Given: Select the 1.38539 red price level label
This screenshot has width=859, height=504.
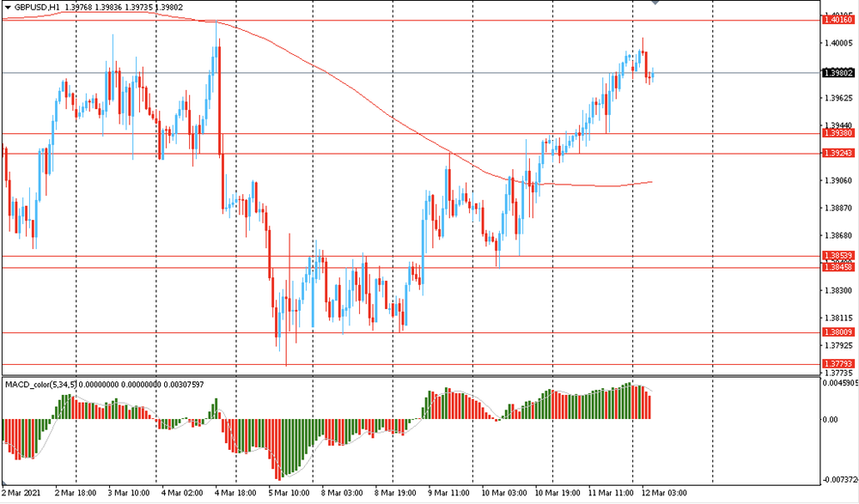Looking at the screenshot, I should click(x=838, y=256).
